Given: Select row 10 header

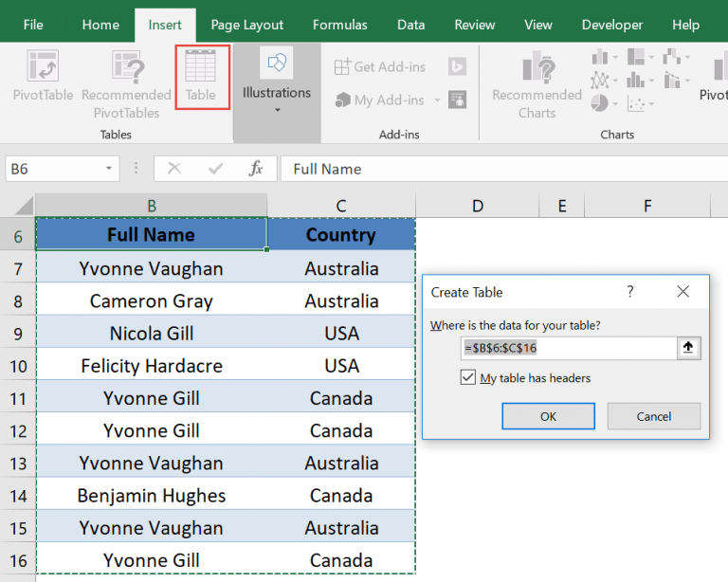Looking at the screenshot, I should 18,366.
